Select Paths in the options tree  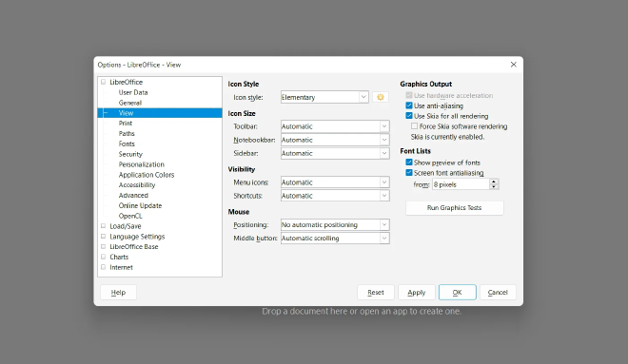pyautogui.click(x=127, y=134)
